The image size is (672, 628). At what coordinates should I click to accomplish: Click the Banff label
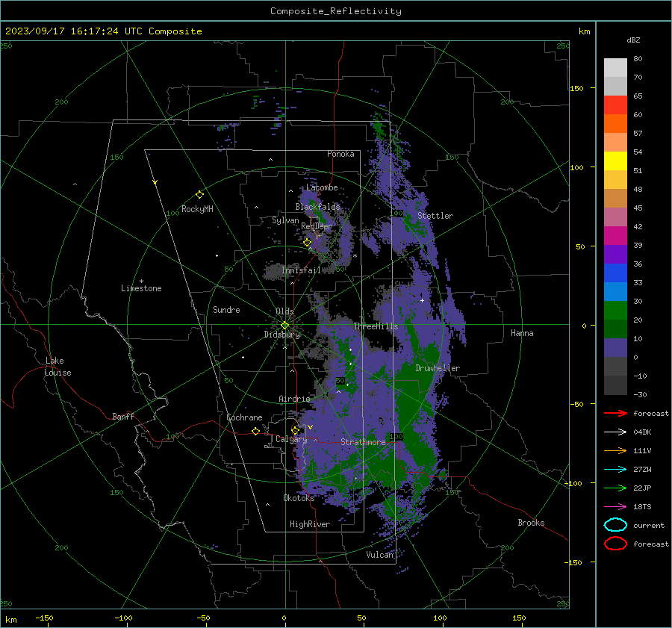[123, 417]
